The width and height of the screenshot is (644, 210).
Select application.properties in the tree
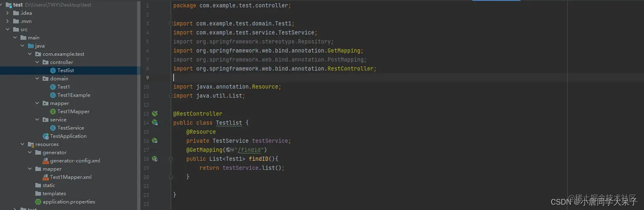(69, 202)
